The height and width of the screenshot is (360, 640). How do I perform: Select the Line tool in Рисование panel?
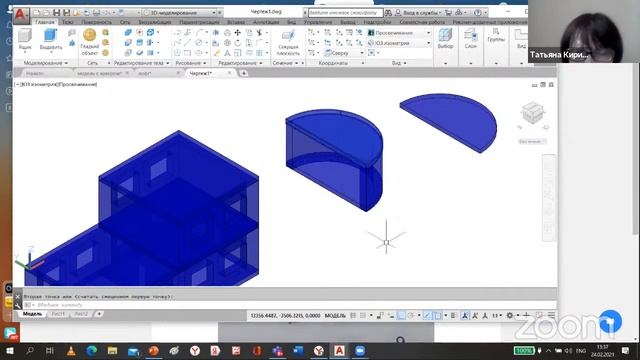coord(187,42)
